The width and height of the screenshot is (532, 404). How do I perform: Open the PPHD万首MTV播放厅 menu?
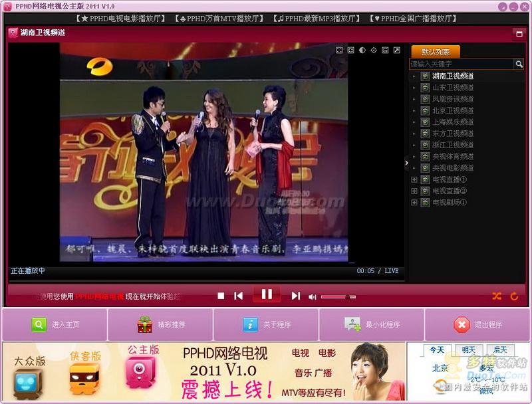click(219, 19)
